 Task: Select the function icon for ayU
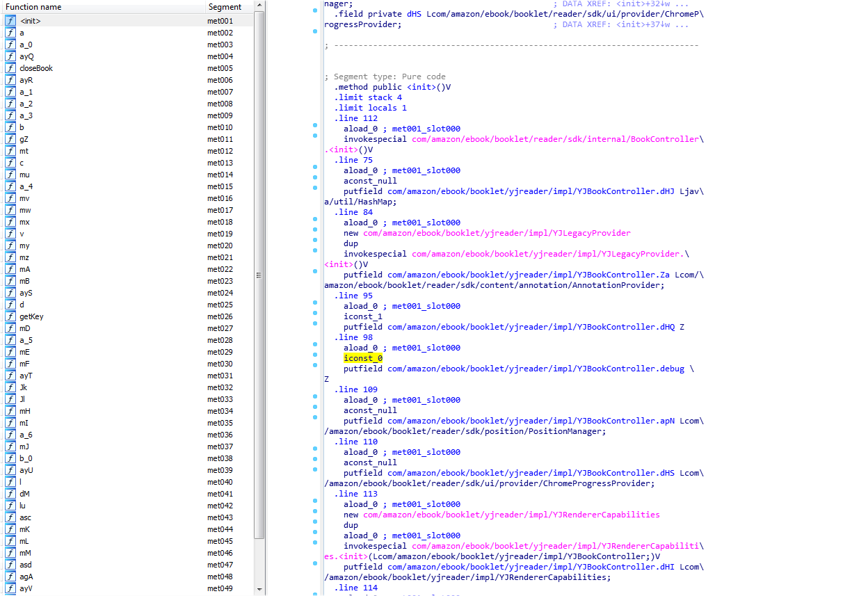point(10,470)
